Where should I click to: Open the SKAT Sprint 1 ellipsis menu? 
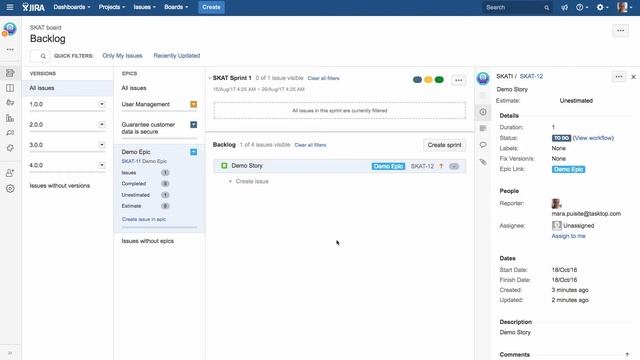[x=458, y=80]
